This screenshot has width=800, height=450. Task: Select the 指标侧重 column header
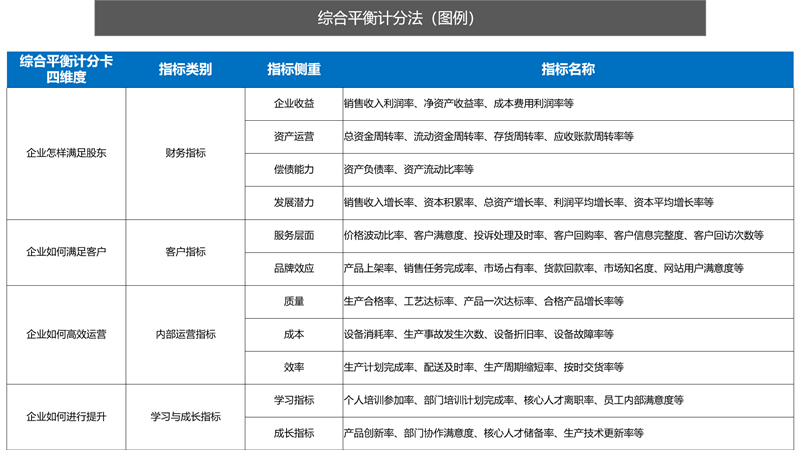coord(294,69)
